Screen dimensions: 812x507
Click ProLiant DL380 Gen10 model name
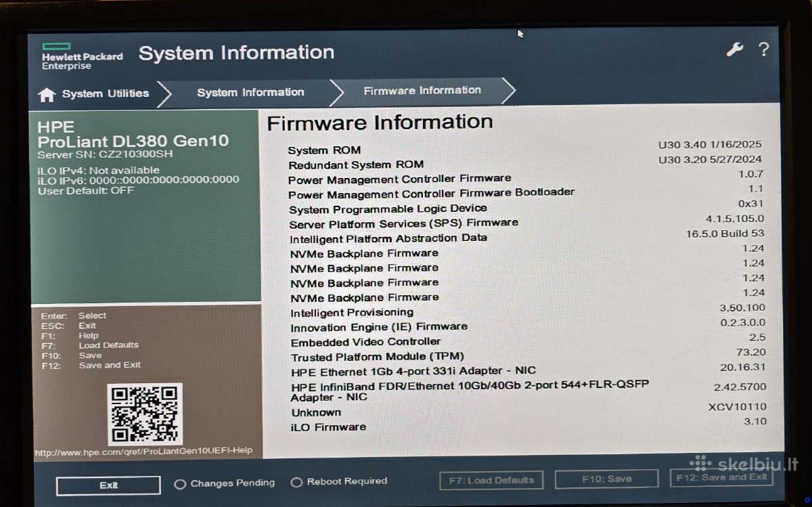point(133,141)
